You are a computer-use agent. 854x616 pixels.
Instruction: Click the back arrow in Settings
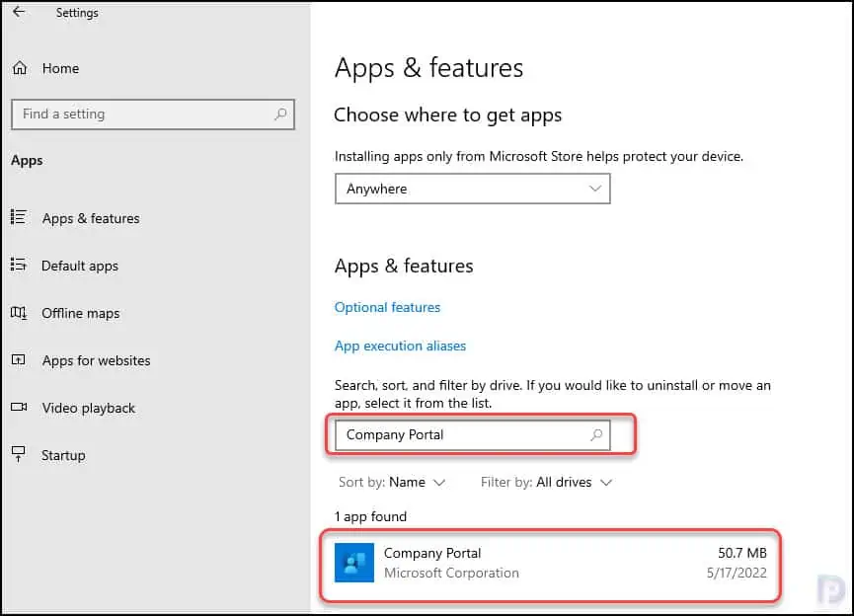point(19,12)
